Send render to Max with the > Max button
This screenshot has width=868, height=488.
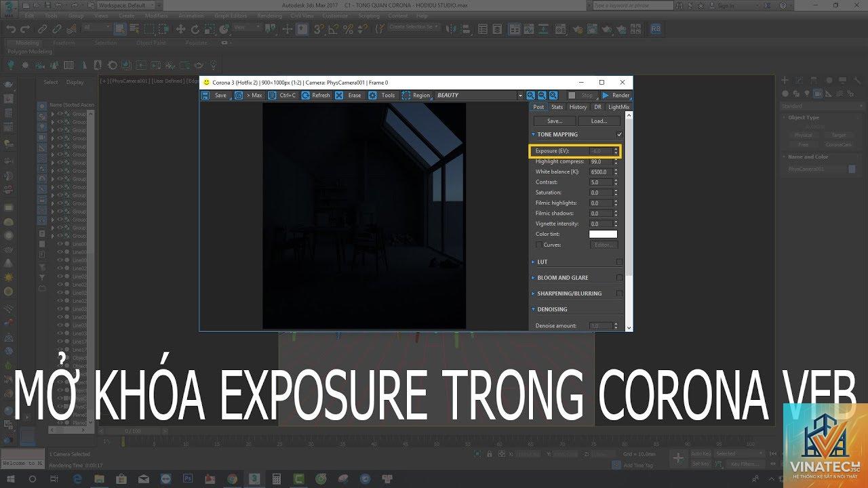(x=249, y=96)
